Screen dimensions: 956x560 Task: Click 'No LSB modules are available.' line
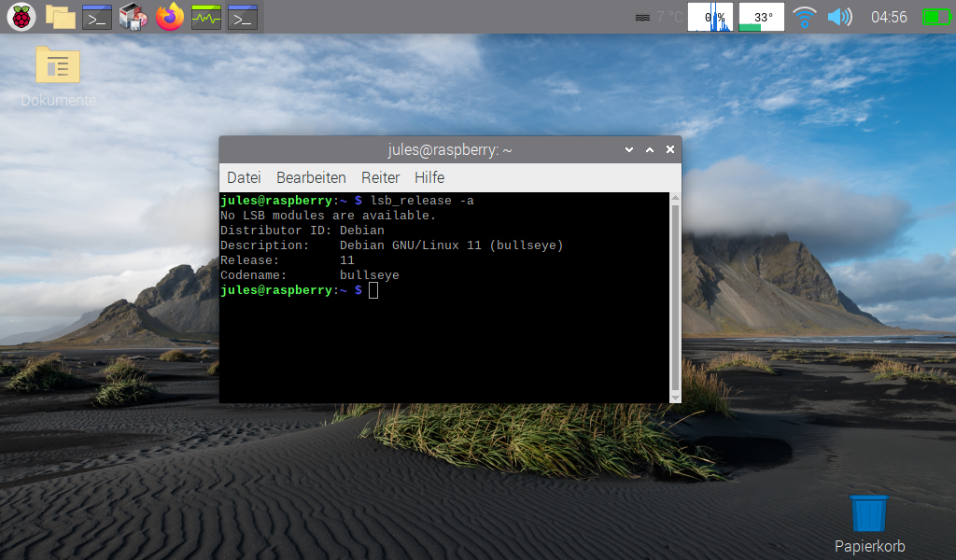click(328, 215)
